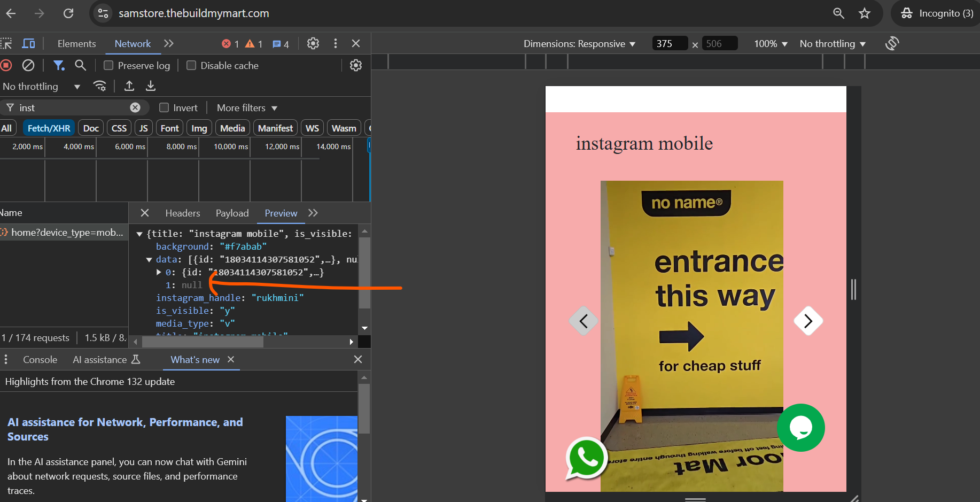This screenshot has width=980, height=502.
Task: Click the Export HAR download icon
Action: coord(151,86)
